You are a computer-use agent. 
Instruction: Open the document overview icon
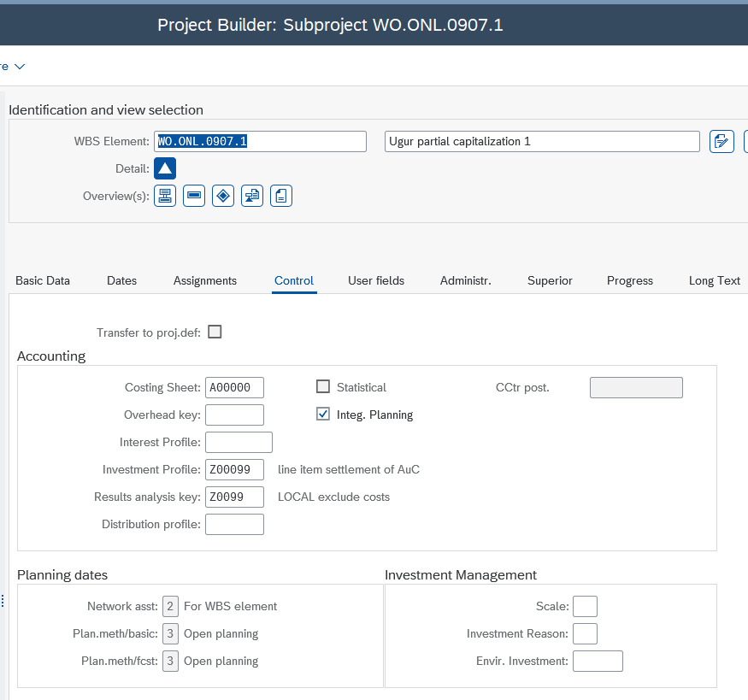click(x=281, y=196)
